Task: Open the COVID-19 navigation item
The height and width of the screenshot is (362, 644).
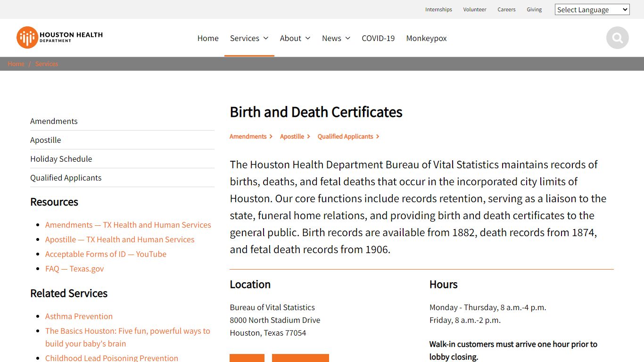Action: click(378, 38)
